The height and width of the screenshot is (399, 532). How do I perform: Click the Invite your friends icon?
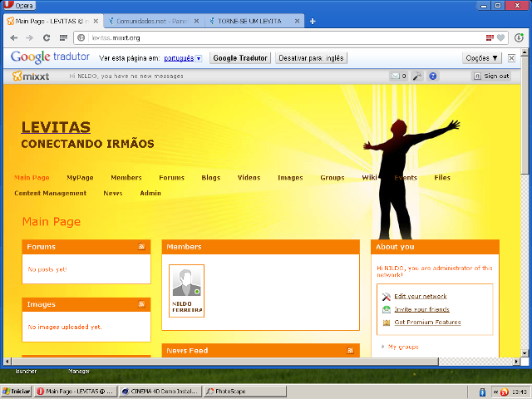386,309
